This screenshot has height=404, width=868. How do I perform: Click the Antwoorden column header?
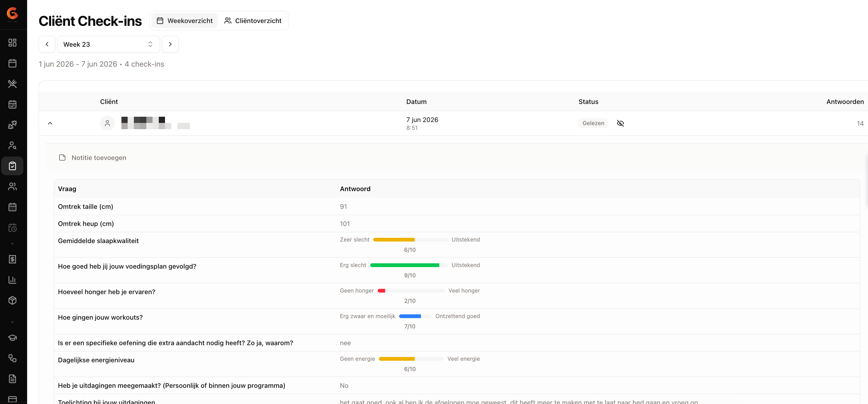pyautogui.click(x=845, y=102)
